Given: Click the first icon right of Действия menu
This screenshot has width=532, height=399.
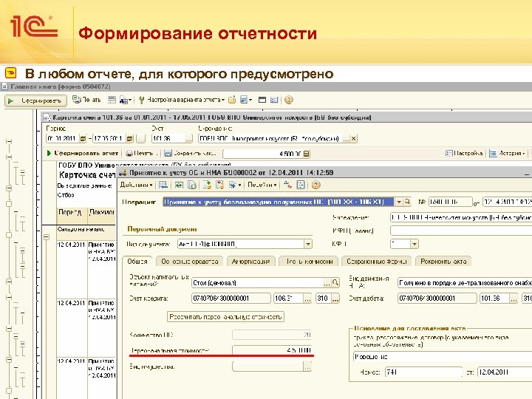Looking at the screenshot, I should pos(163,185).
